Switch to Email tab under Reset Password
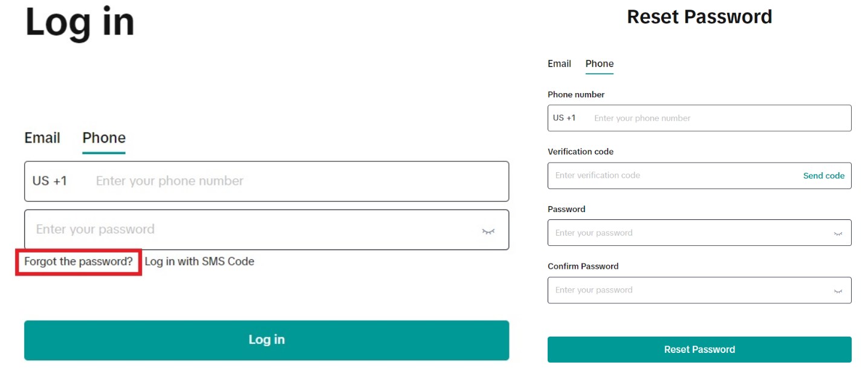Image resolution: width=868 pixels, height=368 pixels. point(559,64)
